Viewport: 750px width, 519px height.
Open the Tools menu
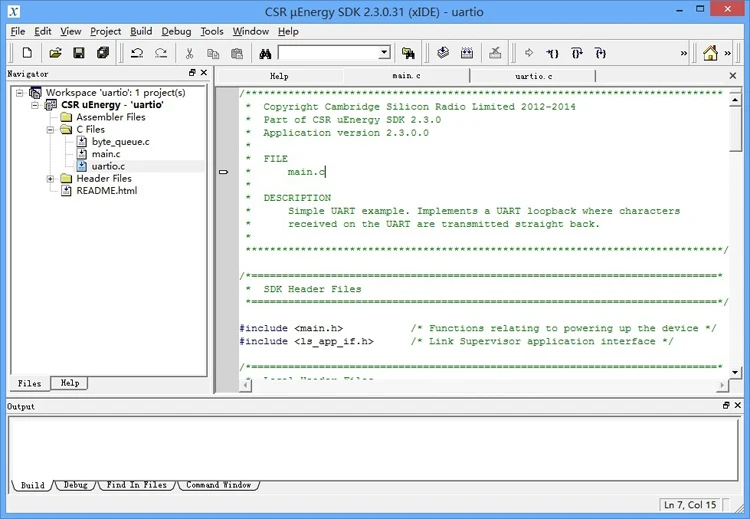(x=211, y=32)
